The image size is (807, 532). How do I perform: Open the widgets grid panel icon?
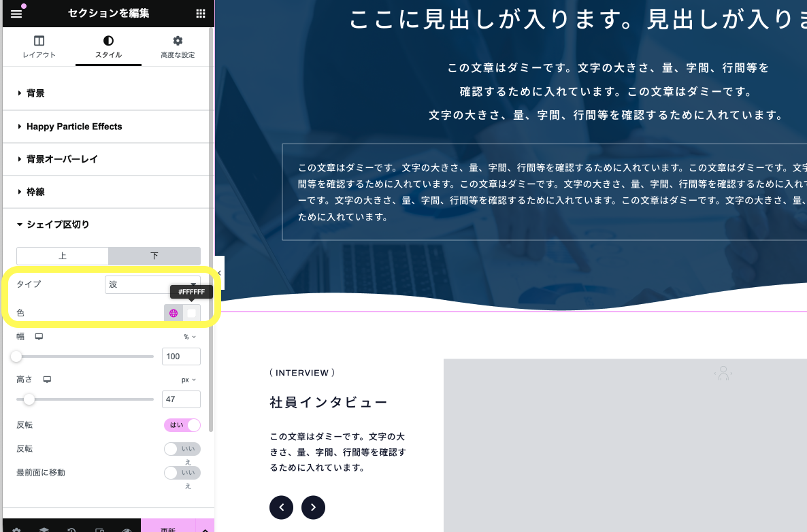tap(200, 14)
